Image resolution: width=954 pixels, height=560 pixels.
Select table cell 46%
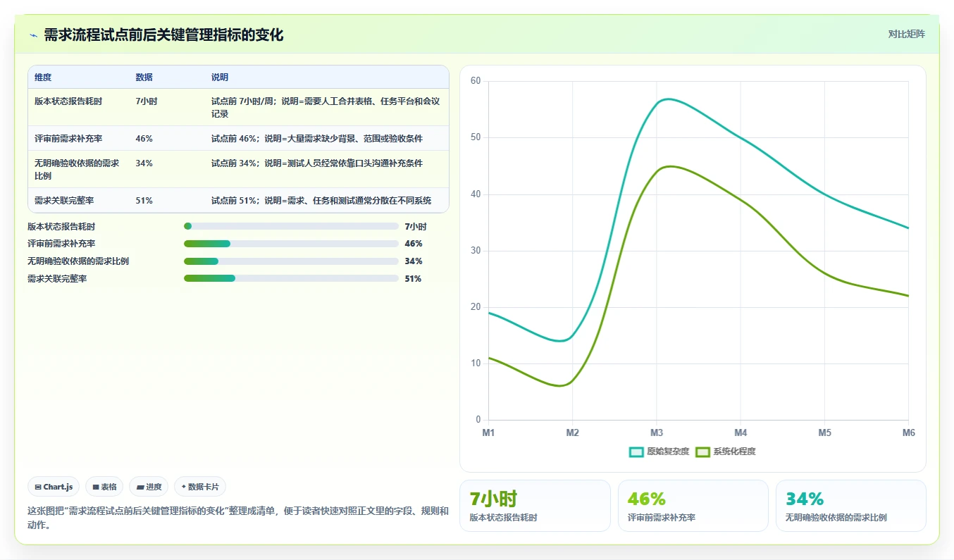point(144,139)
